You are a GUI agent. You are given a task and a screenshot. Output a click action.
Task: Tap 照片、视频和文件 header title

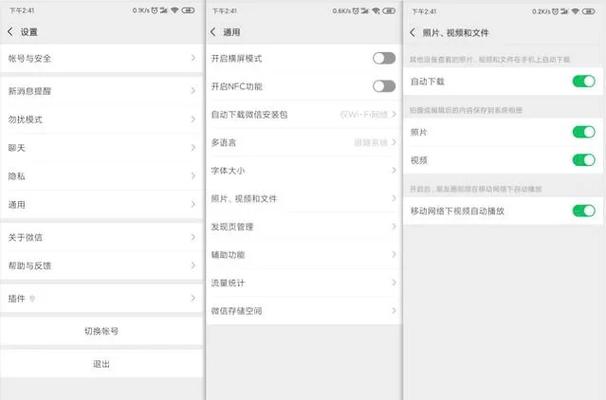(456, 33)
